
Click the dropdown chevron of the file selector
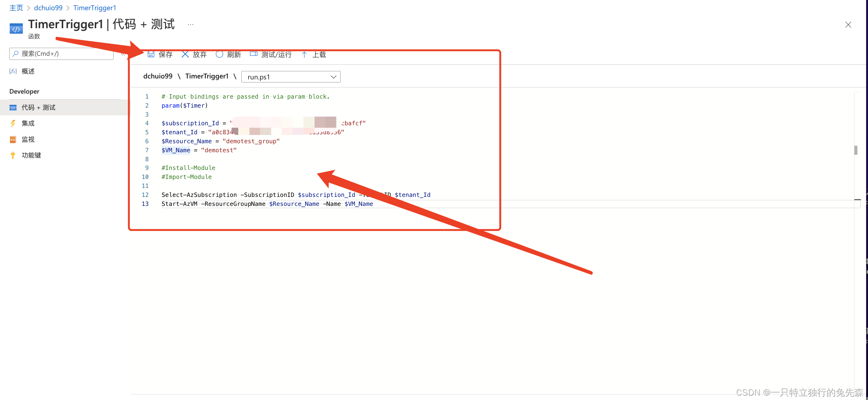(333, 77)
